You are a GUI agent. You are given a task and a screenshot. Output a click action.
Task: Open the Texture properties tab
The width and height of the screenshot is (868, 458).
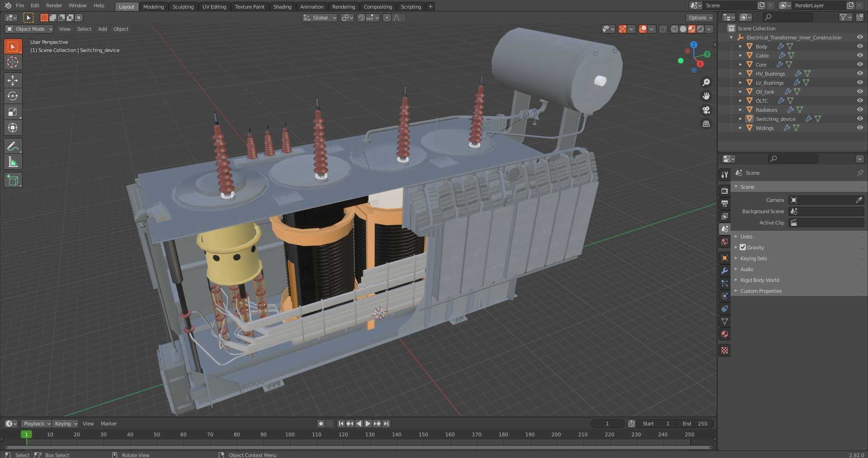pyautogui.click(x=725, y=350)
